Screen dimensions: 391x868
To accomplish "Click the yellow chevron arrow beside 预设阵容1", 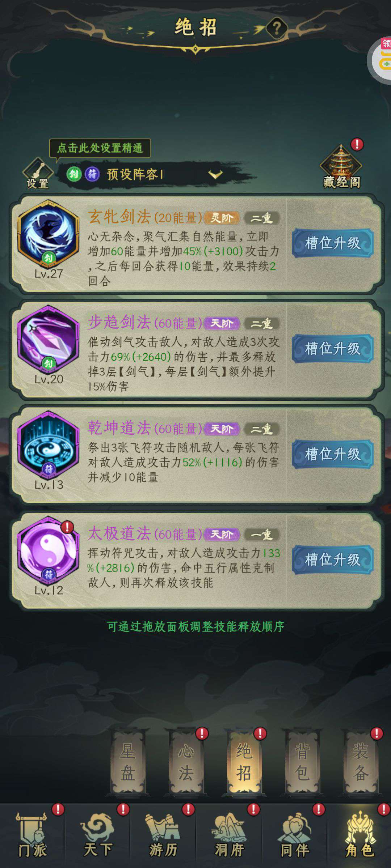I will coord(215,175).
